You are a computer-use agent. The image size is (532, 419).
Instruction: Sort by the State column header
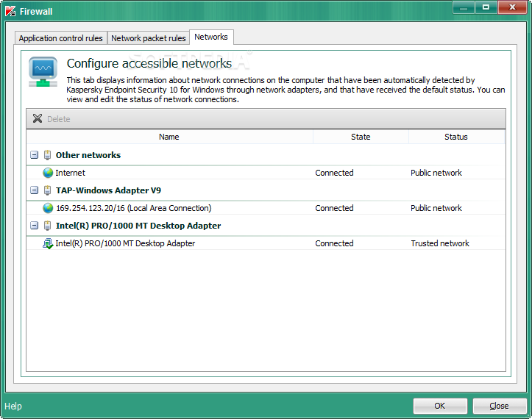point(361,137)
